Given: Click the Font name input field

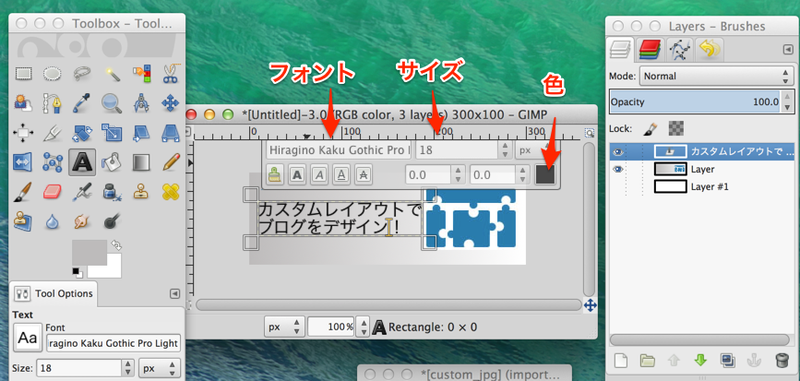Looking at the screenshot, I should 113,344.
